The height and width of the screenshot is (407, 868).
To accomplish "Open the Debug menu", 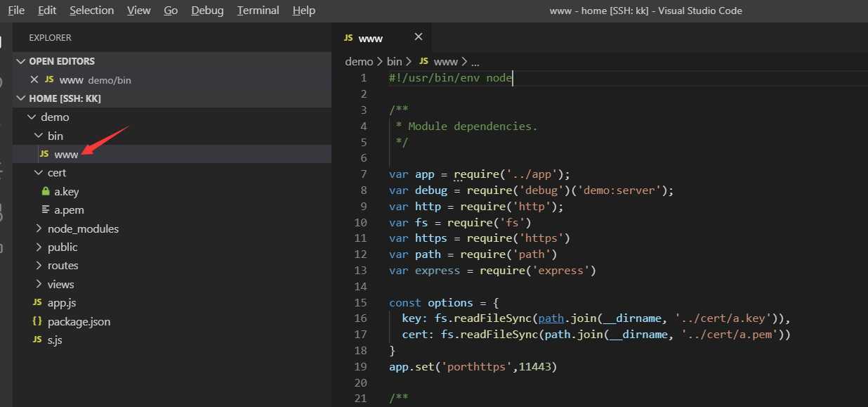I will (207, 11).
